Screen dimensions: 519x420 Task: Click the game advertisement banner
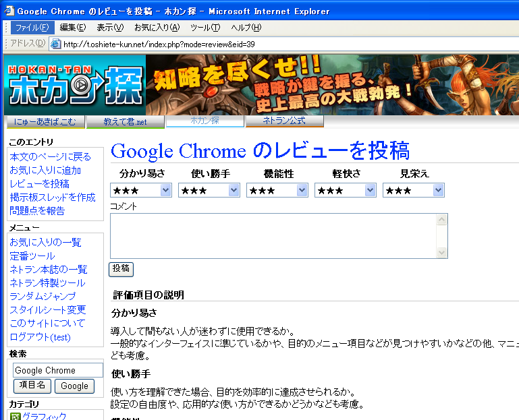(x=332, y=85)
